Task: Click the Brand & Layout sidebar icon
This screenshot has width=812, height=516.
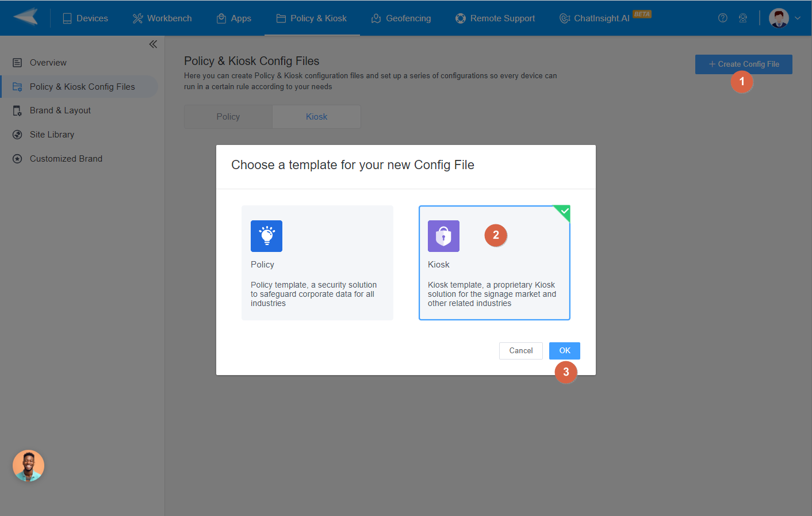Action: (17, 110)
